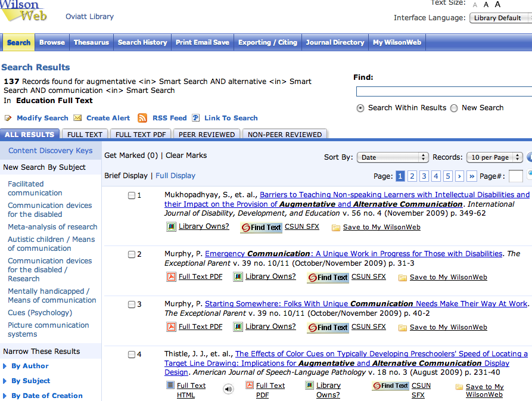Click Full Text PDF icon for result 3
Screen dimensions: 532x401
[172, 327]
